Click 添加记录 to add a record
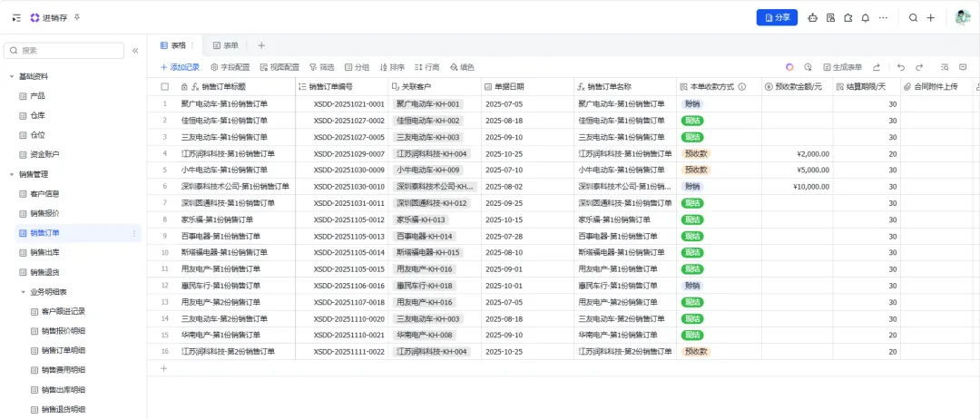Image resolution: width=980 pixels, height=419 pixels. click(x=180, y=67)
